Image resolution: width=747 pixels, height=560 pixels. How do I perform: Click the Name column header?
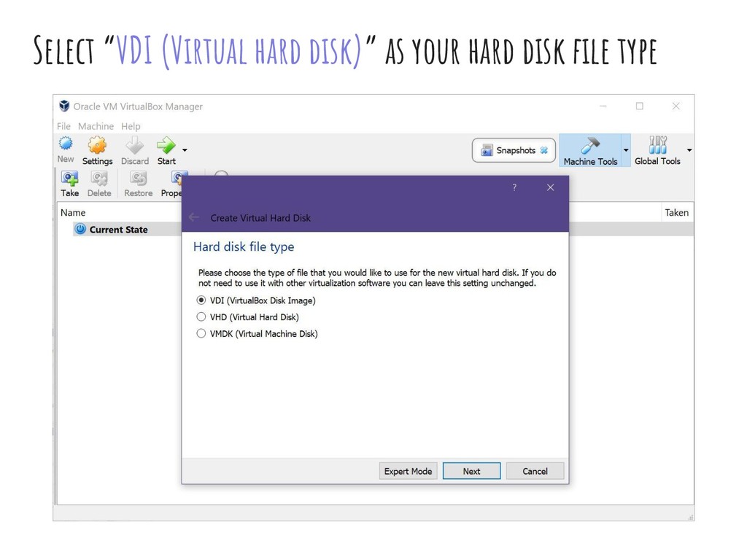pyautogui.click(x=73, y=212)
